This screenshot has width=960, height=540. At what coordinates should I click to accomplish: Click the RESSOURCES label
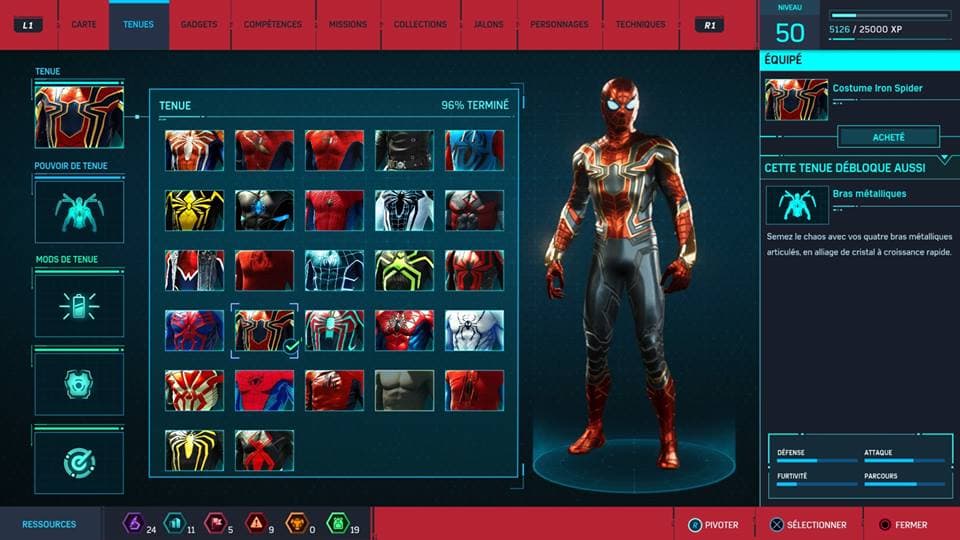[x=49, y=525]
